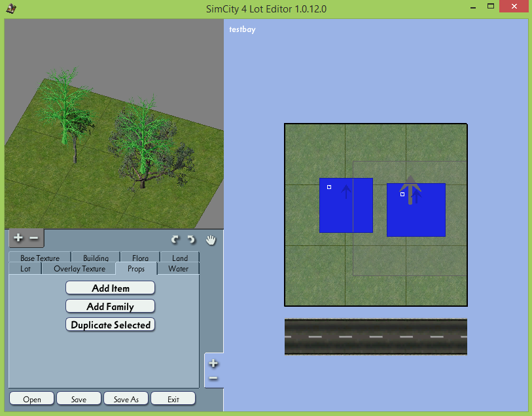Rotate the 3D view counterclockwise
The height and width of the screenshot is (416, 532).
[x=175, y=239]
